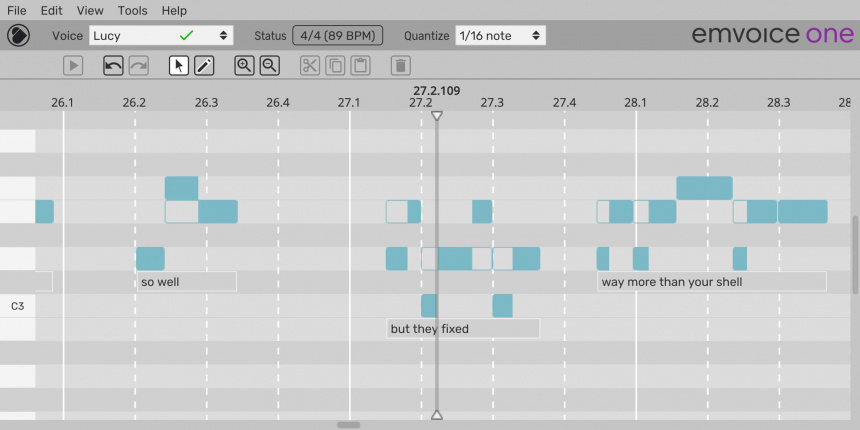Click the C3 piano key label
This screenshot has width=860, height=430.
pyautogui.click(x=18, y=306)
